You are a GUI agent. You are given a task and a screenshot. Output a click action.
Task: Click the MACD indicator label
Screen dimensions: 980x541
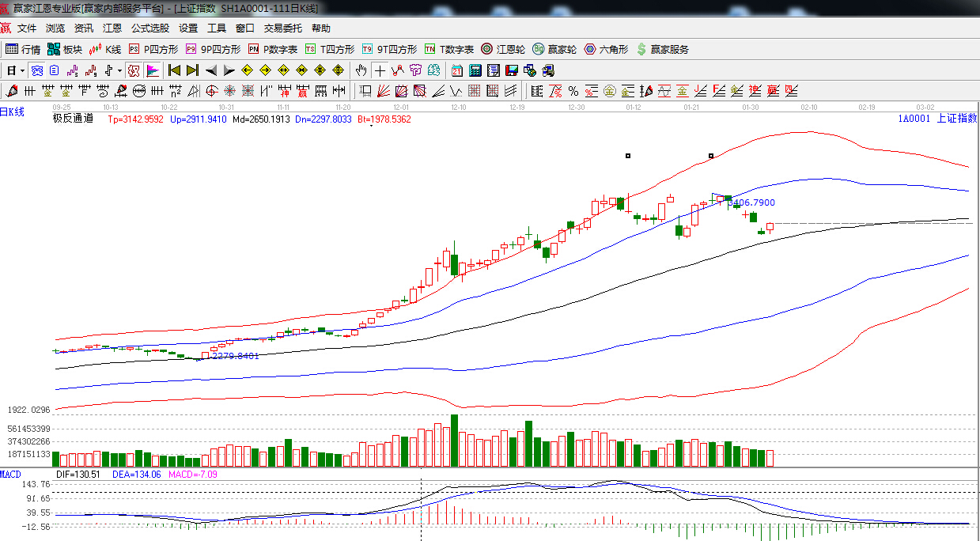[x=11, y=474]
